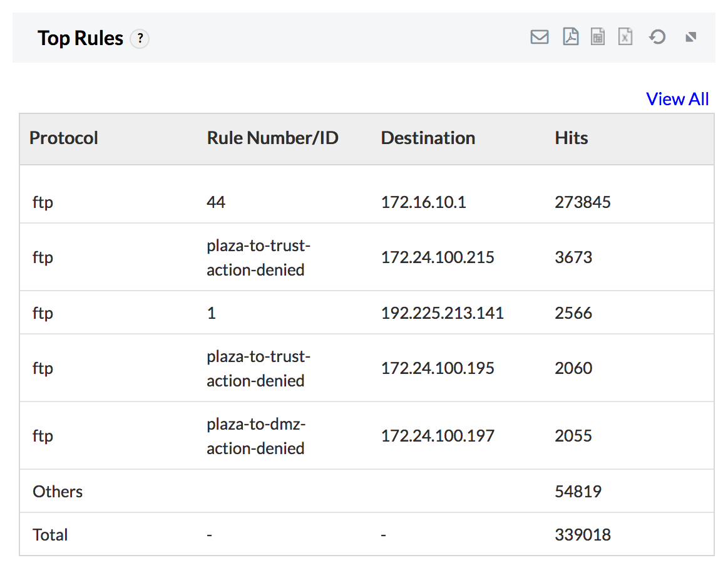Export report as CSV table file
The width and height of the screenshot is (728, 575).
pyautogui.click(x=598, y=38)
